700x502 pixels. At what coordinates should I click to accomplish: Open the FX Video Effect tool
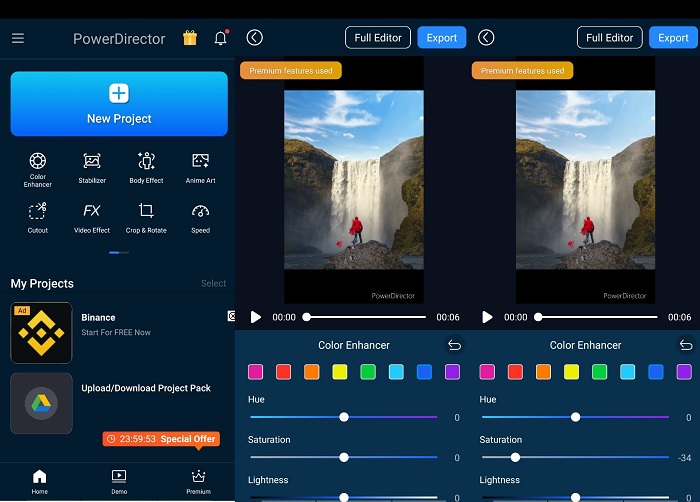click(92, 218)
